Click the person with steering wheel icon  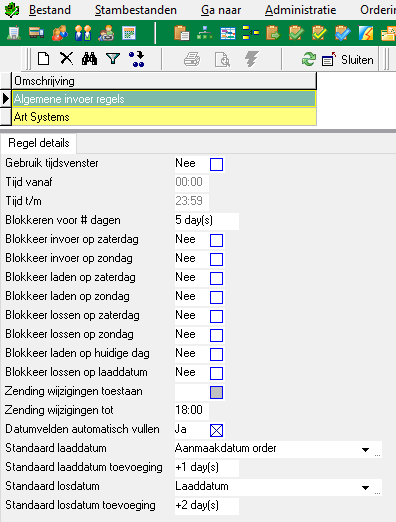(106, 33)
